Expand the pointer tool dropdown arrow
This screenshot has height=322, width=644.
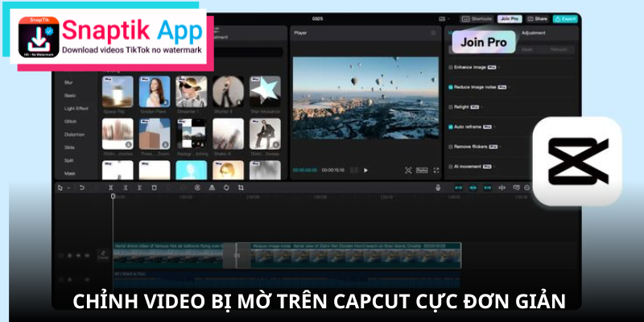click(x=68, y=188)
